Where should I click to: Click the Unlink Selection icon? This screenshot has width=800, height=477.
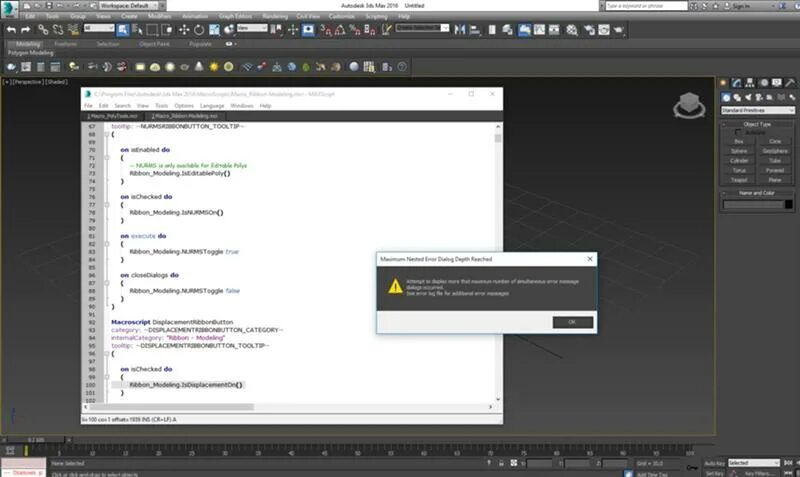pyautogui.click(x=58, y=30)
